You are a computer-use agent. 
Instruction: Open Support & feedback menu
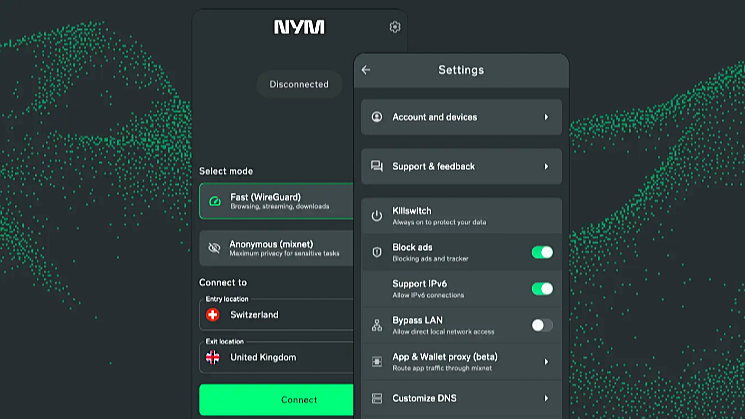pyautogui.click(x=461, y=166)
